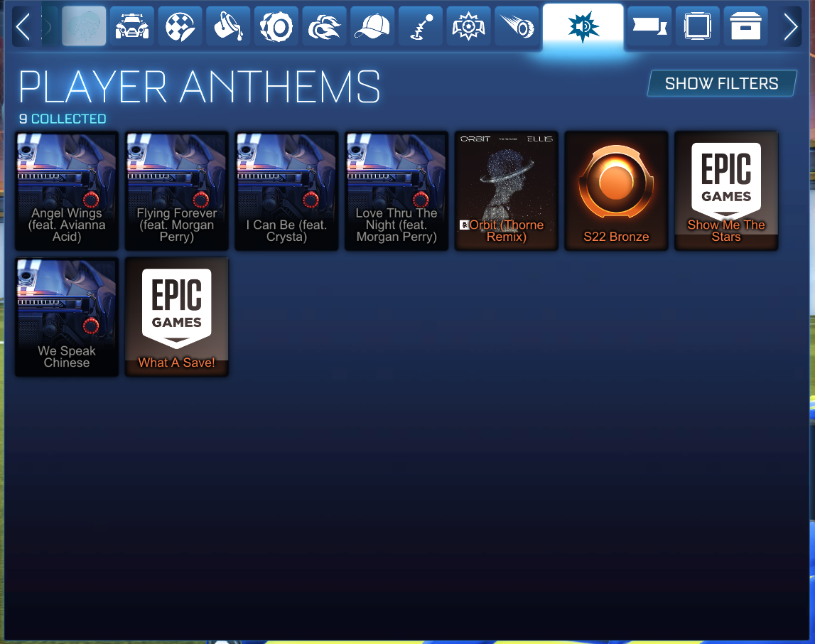
Task: Open the Rocket Boost flame icon
Action: coord(324,26)
